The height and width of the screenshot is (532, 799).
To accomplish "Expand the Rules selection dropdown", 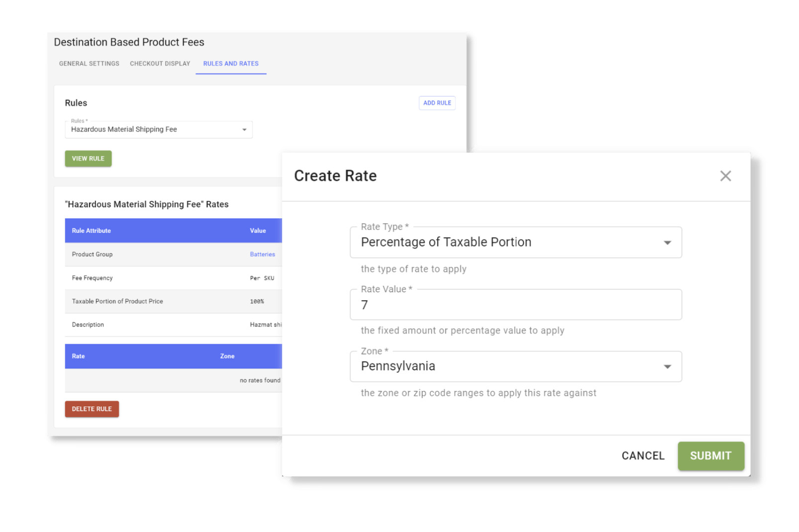I will click(x=244, y=129).
